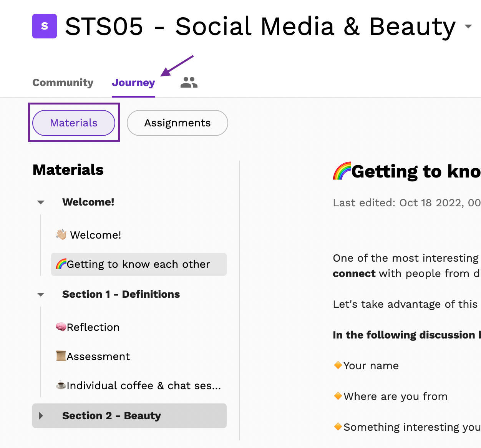Select the Materials pill button
Screen dimensions: 481x448
coord(74,123)
